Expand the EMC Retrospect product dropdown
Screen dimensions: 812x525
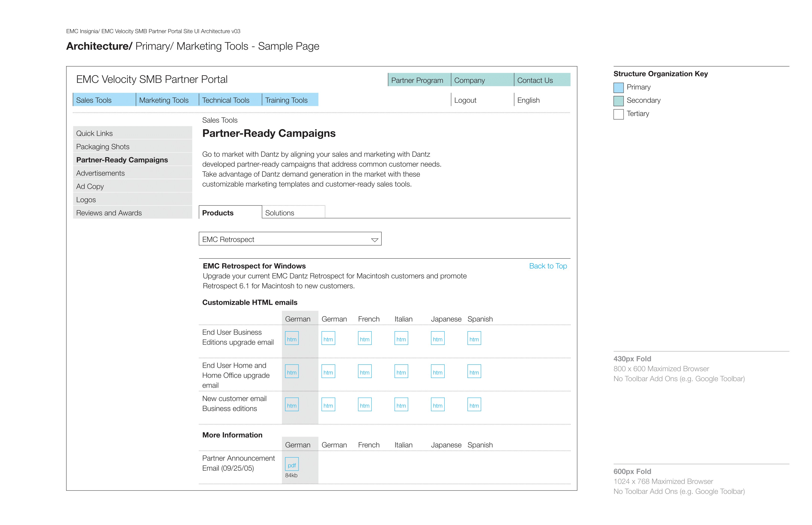(290, 239)
